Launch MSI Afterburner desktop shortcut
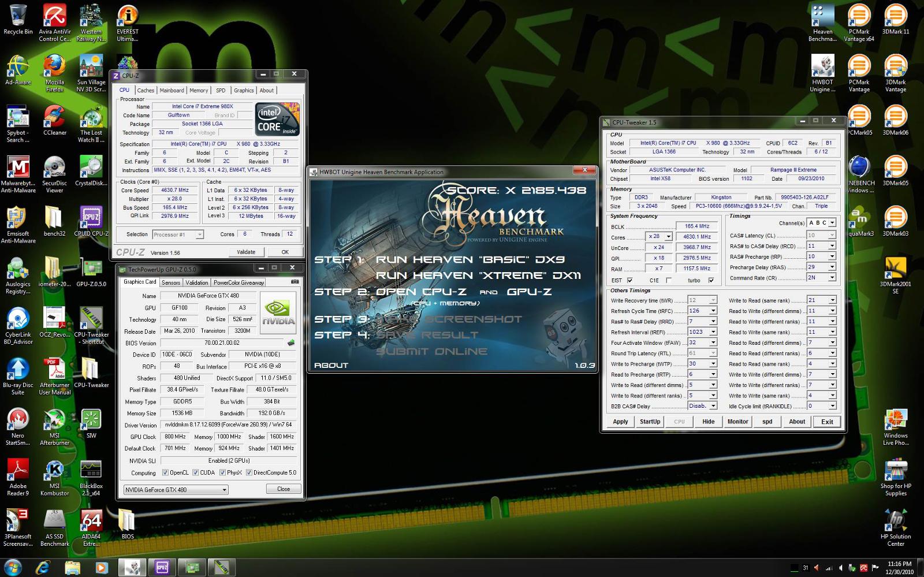The image size is (924, 577). pos(55,427)
